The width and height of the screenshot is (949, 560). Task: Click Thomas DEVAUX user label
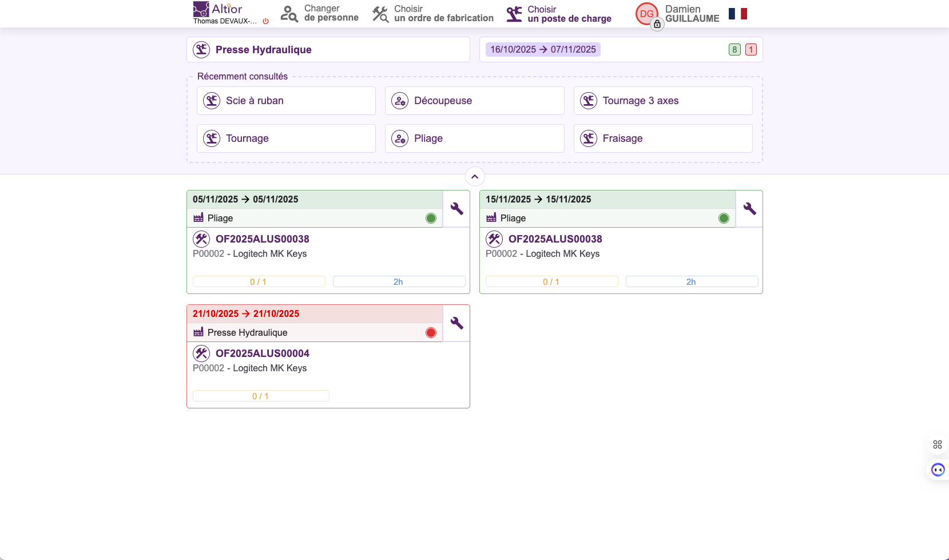tap(225, 21)
